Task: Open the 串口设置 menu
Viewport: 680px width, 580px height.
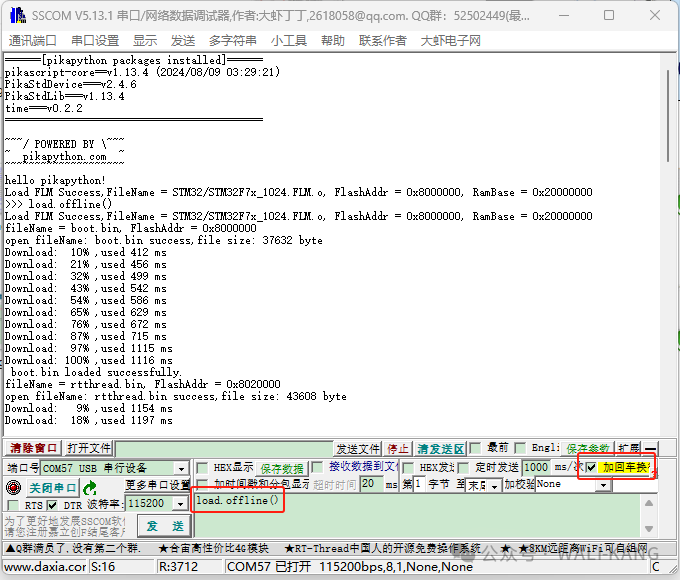Action: click(95, 41)
